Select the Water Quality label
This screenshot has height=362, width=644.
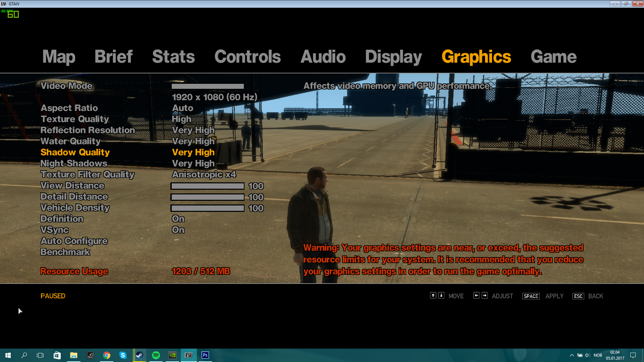click(x=70, y=141)
